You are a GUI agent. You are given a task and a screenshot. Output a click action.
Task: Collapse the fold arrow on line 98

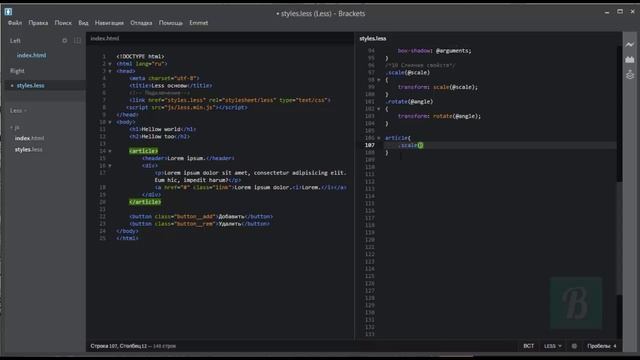pyautogui.click(x=379, y=80)
